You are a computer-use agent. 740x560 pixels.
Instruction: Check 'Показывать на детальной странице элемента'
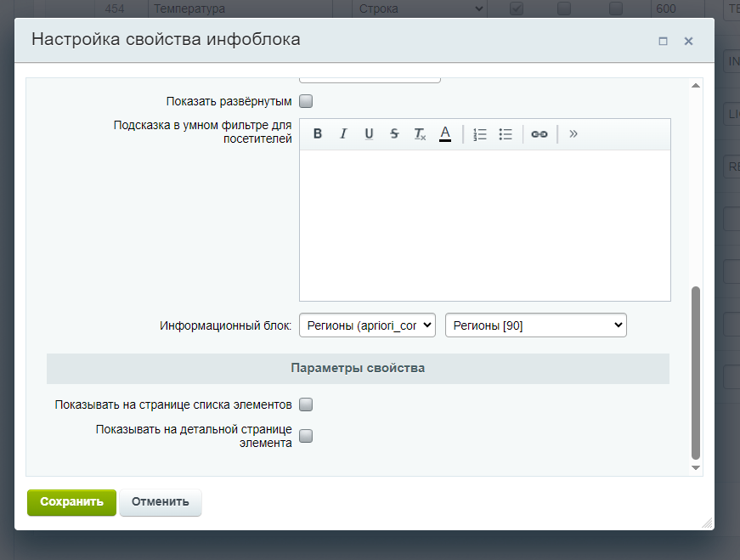coord(306,436)
